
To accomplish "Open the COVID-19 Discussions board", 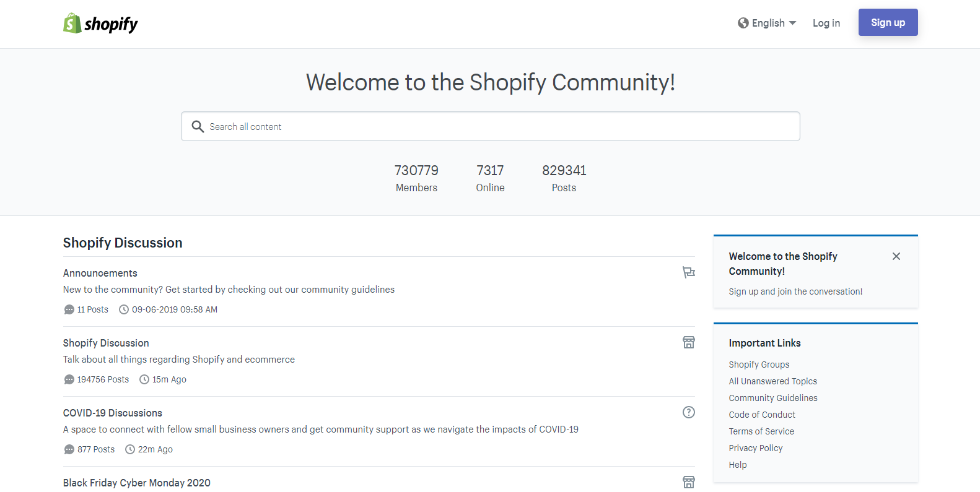I will click(x=113, y=413).
